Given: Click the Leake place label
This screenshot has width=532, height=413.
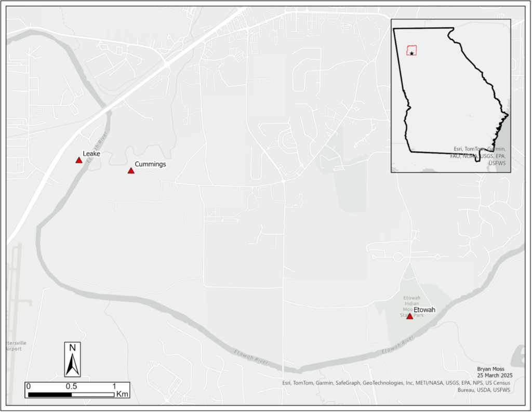Looking at the screenshot, I should (91, 153).
